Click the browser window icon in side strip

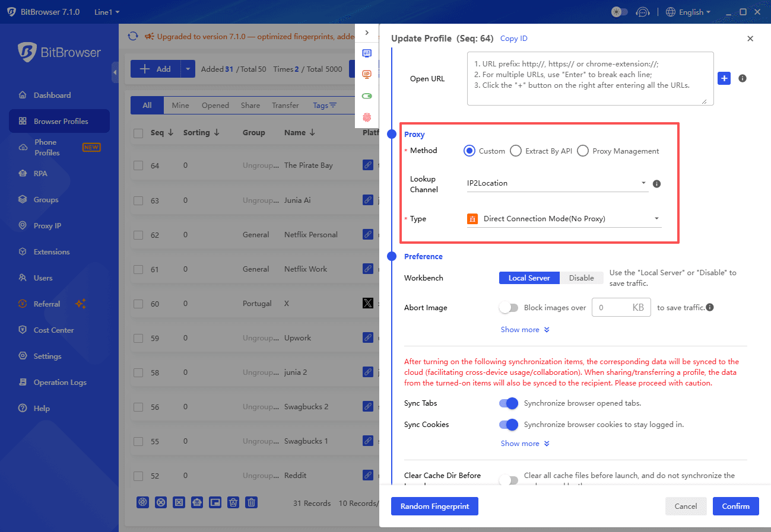click(367, 53)
